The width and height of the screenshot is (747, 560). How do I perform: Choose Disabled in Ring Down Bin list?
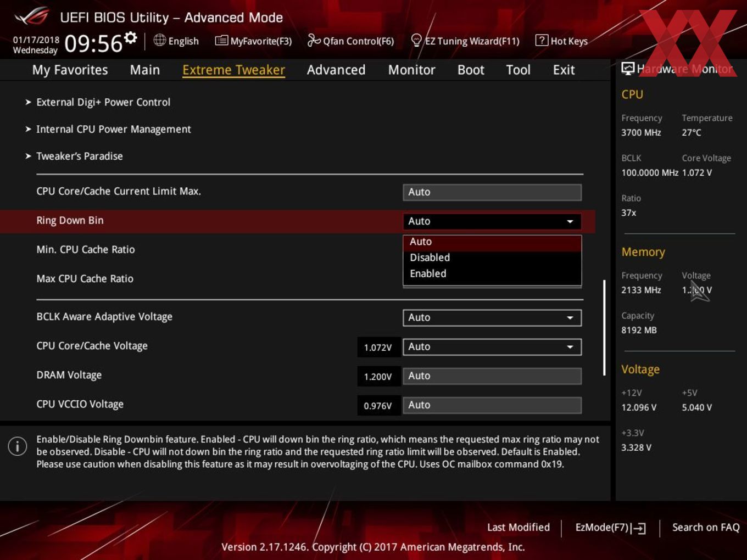click(492, 257)
